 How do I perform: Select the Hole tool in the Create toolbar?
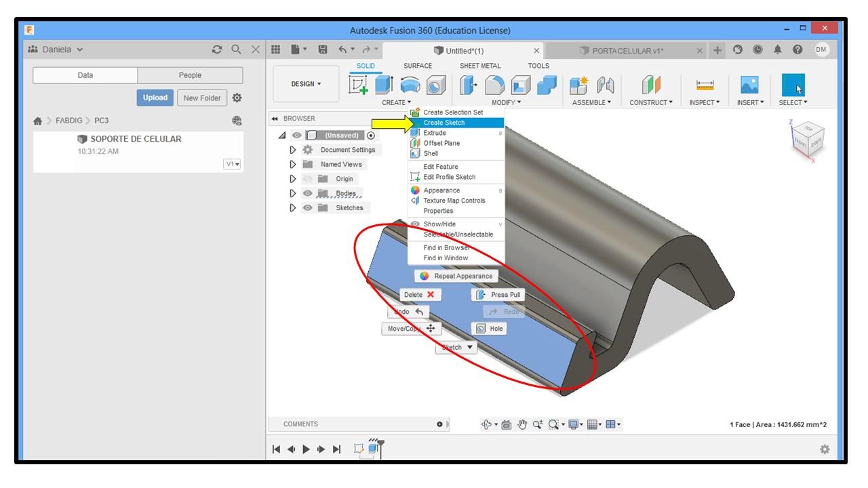[x=435, y=85]
